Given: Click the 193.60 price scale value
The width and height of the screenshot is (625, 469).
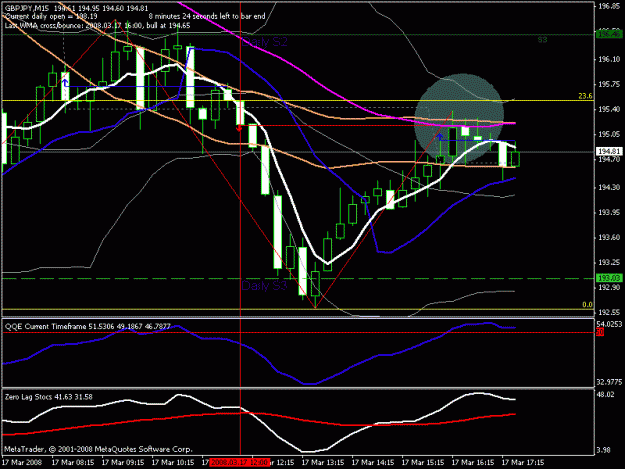Looking at the screenshot, I should point(609,237).
